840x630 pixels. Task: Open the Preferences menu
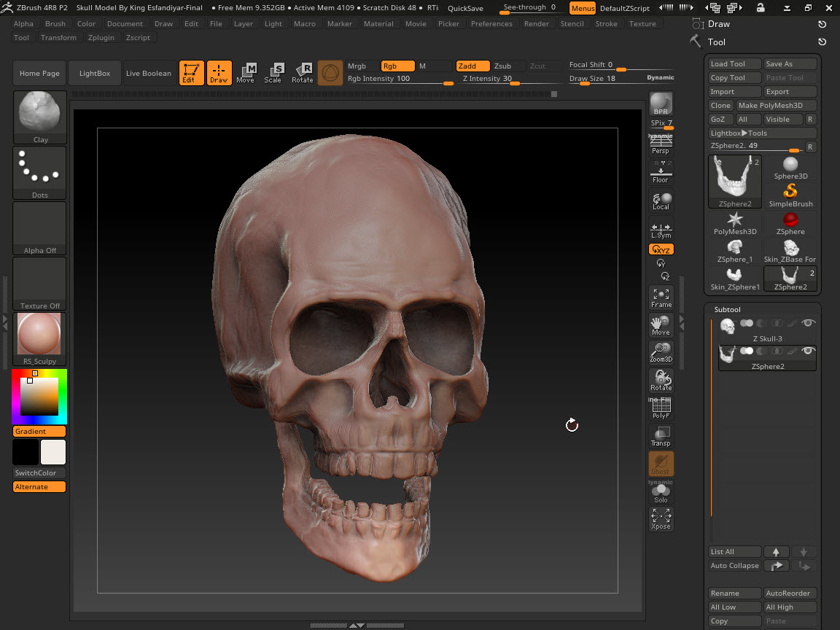click(x=491, y=23)
